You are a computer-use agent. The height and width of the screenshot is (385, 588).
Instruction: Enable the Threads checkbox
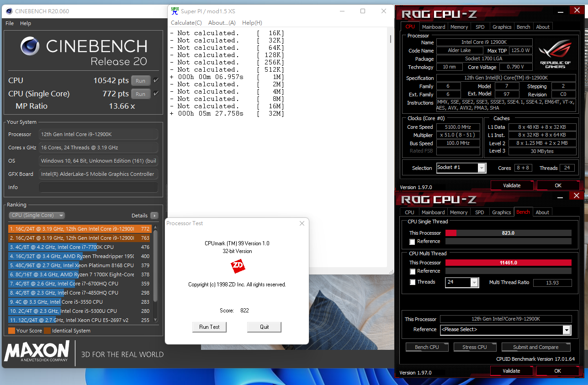pyautogui.click(x=413, y=282)
